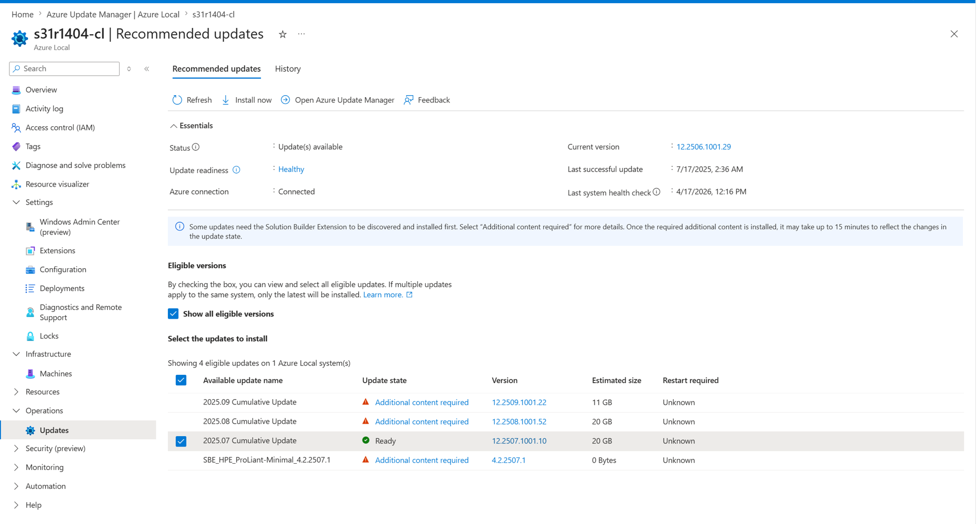Expand the Automation group
Viewport: 980px width, 524px height.
pos(16,486)
